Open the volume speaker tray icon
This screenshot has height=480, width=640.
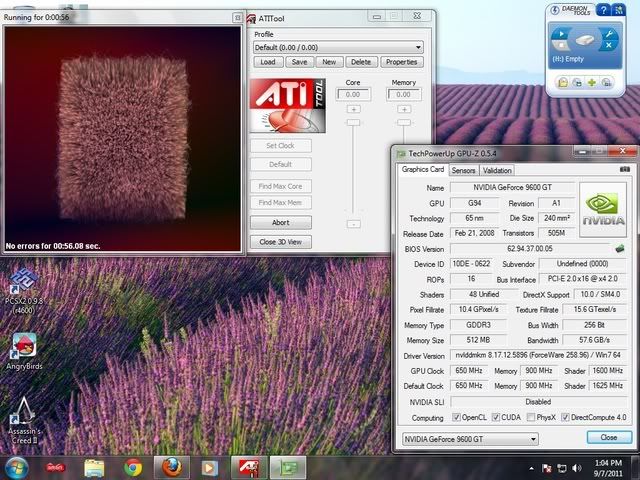coord(577,468)
